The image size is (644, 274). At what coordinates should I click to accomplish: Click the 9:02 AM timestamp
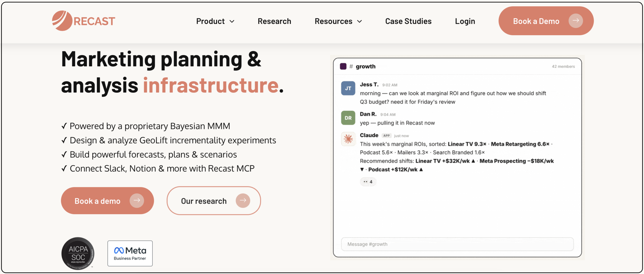tap(390, 85)
